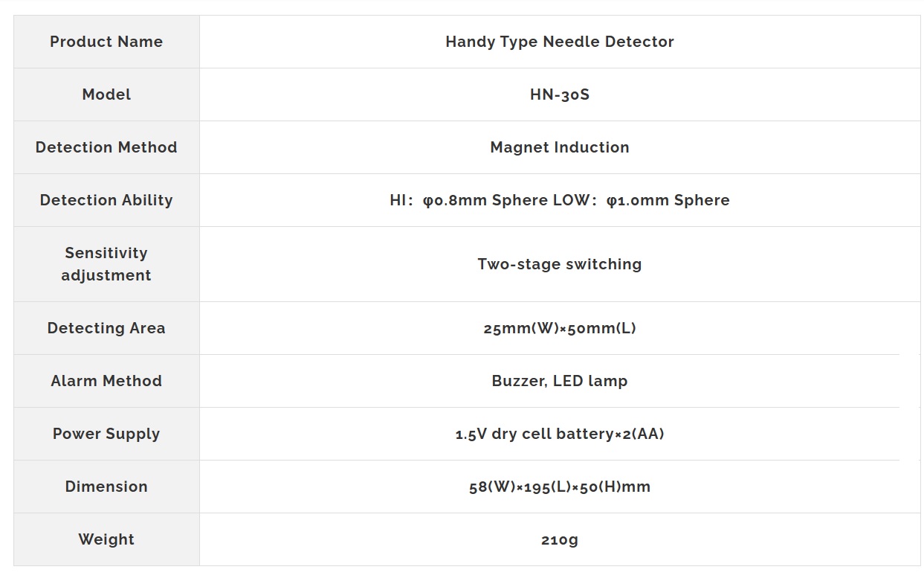
Task: Click the Detecting Area label
Action: coord(106,328)
